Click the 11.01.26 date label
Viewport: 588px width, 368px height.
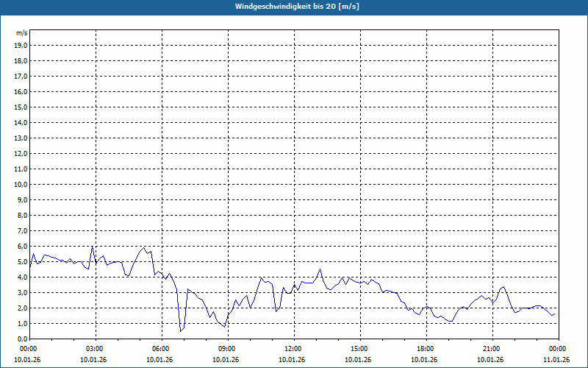pyautogui.click(x=556, y=360)
